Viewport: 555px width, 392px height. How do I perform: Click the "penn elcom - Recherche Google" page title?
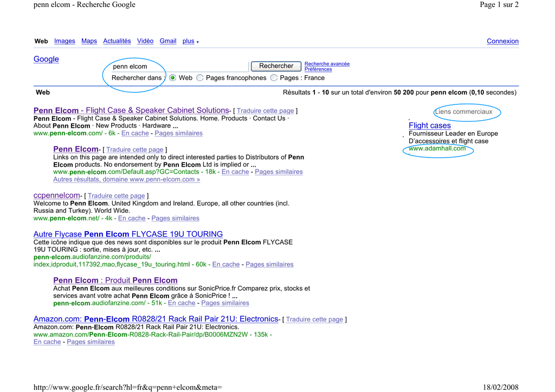(85, 4)
